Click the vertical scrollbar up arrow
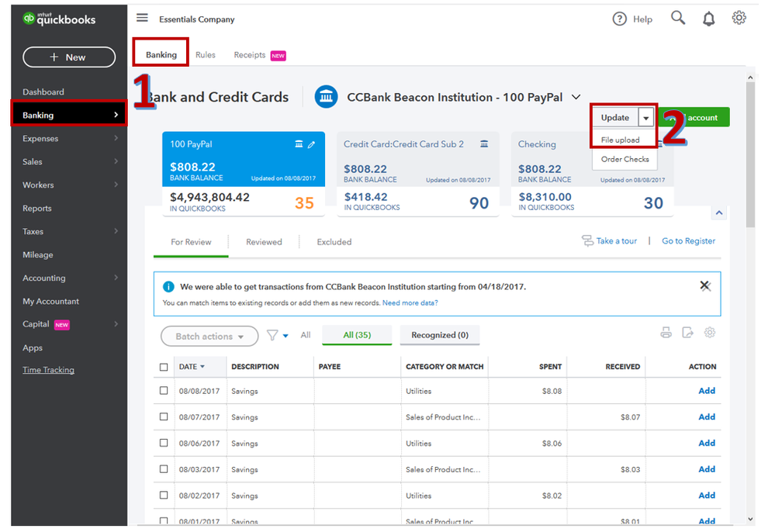 pyautogui.click(x=750, y=78)
